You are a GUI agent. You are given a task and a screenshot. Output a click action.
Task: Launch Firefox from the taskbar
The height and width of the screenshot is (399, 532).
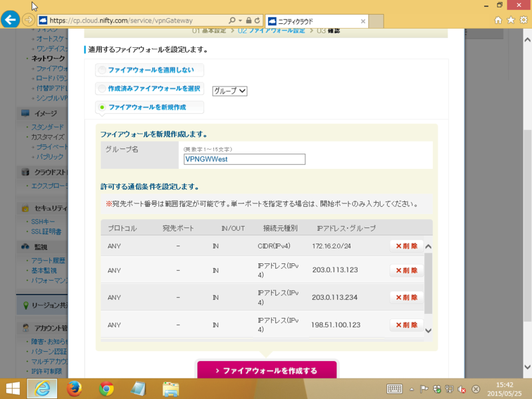click(73, 388)
